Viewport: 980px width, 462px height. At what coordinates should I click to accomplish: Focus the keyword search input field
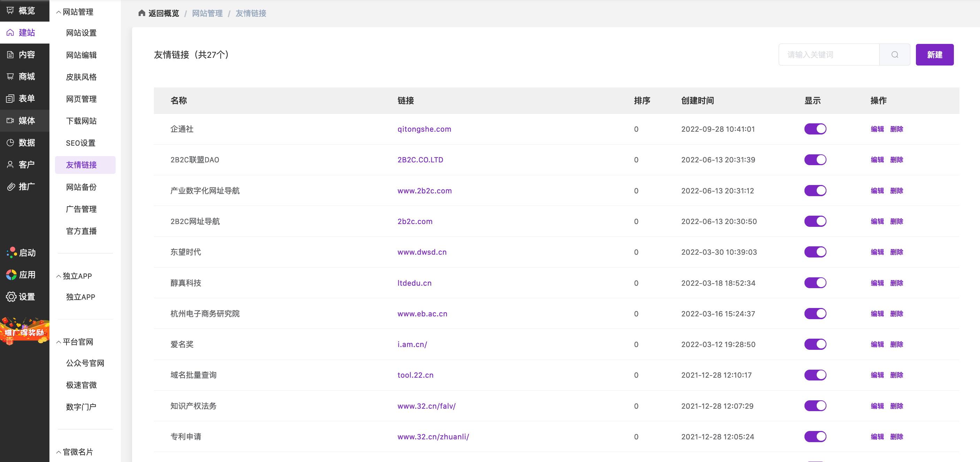(829, 55)
